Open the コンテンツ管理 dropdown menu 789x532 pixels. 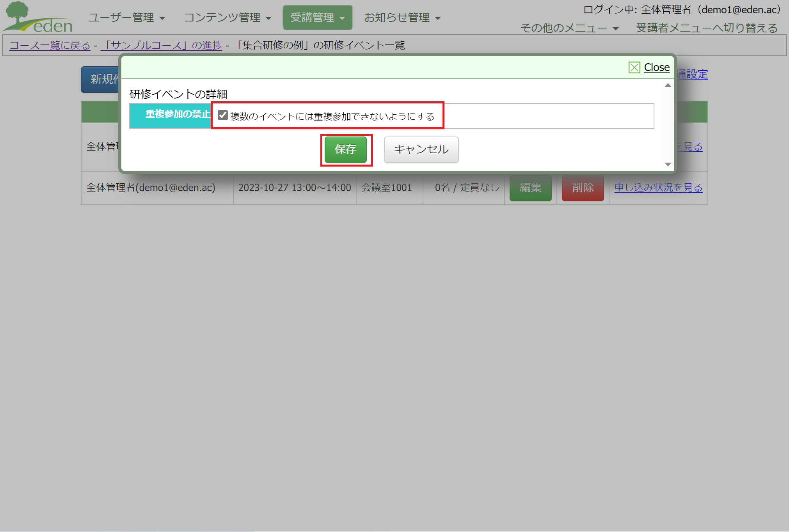pyautogui.click(x=227, y=18)
